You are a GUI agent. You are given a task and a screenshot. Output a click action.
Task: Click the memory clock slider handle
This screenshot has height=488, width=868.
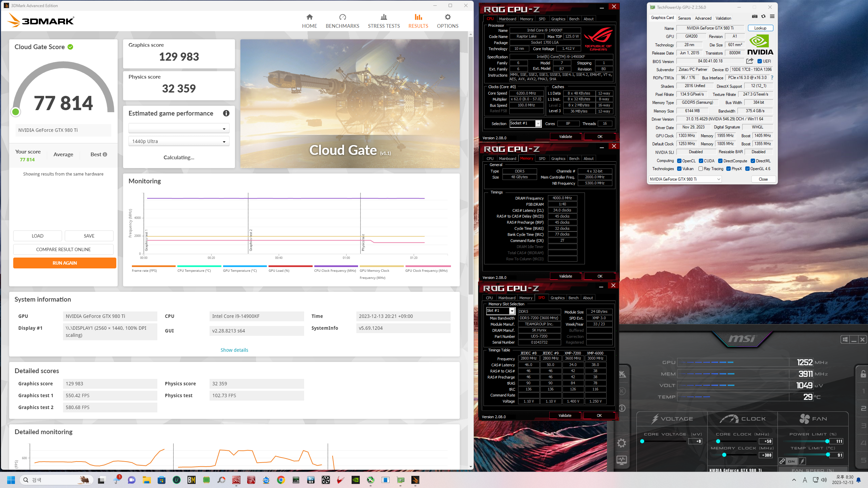click(x=724, y=455)
